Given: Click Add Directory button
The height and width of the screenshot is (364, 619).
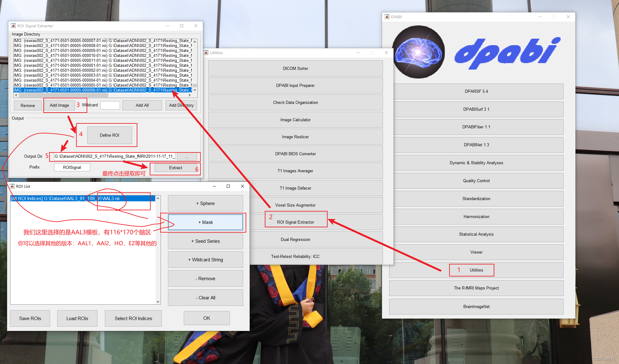Looking at the screenshot, I should (x=181, y=105).
